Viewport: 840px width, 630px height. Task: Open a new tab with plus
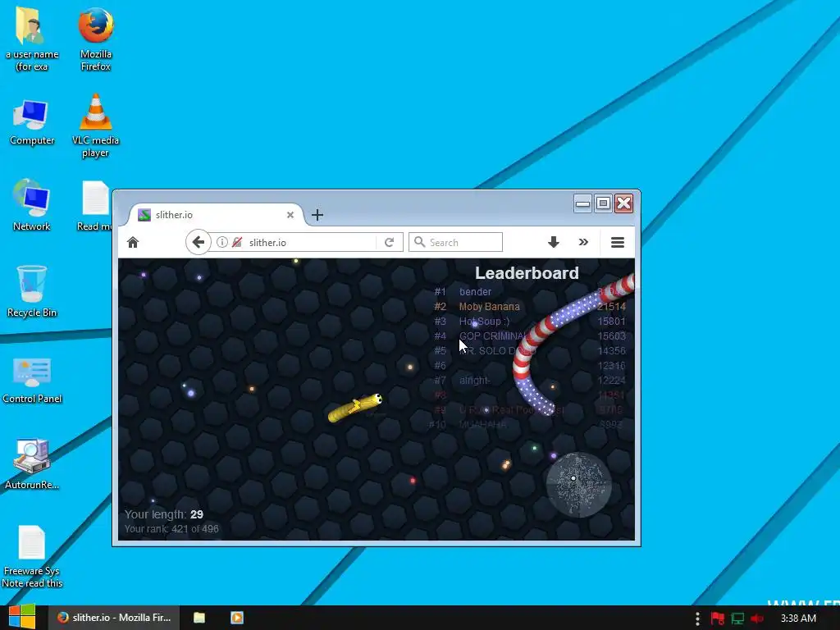(317, 215)
